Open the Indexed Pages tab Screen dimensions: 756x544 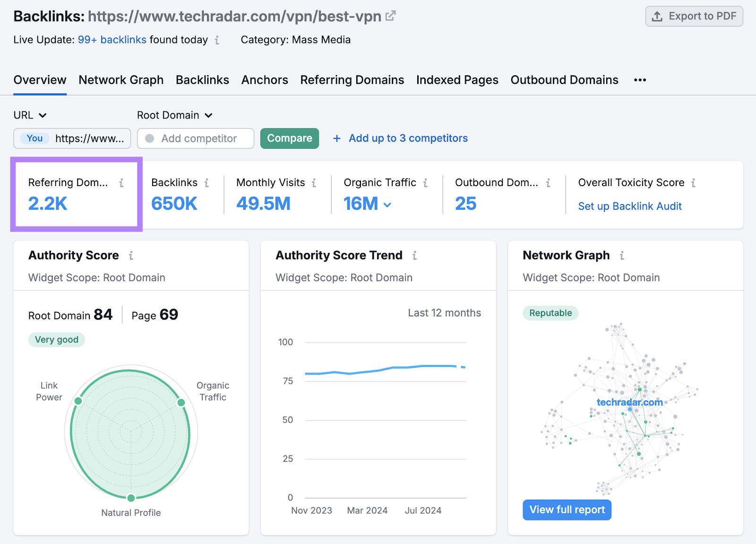tap(456, 80)
